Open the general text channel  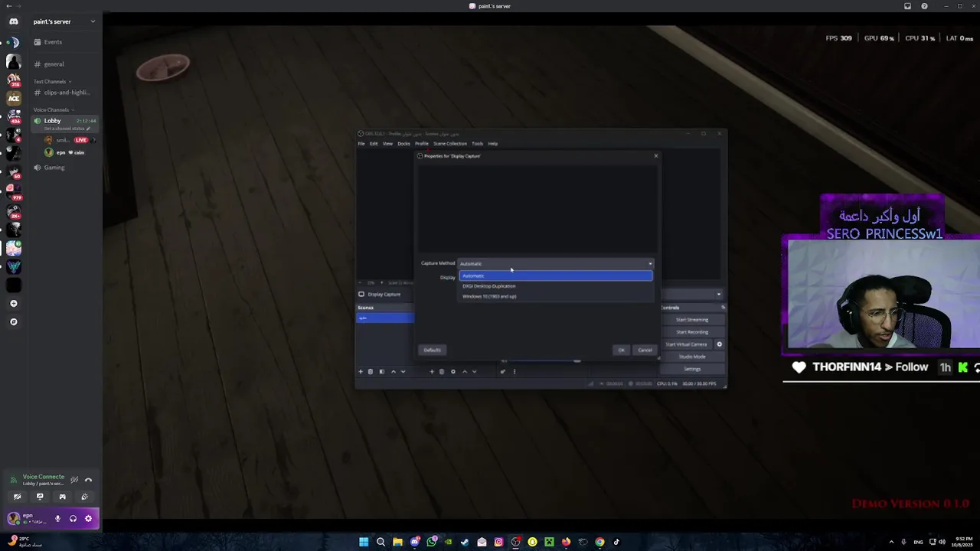click(x=65, y=64)
